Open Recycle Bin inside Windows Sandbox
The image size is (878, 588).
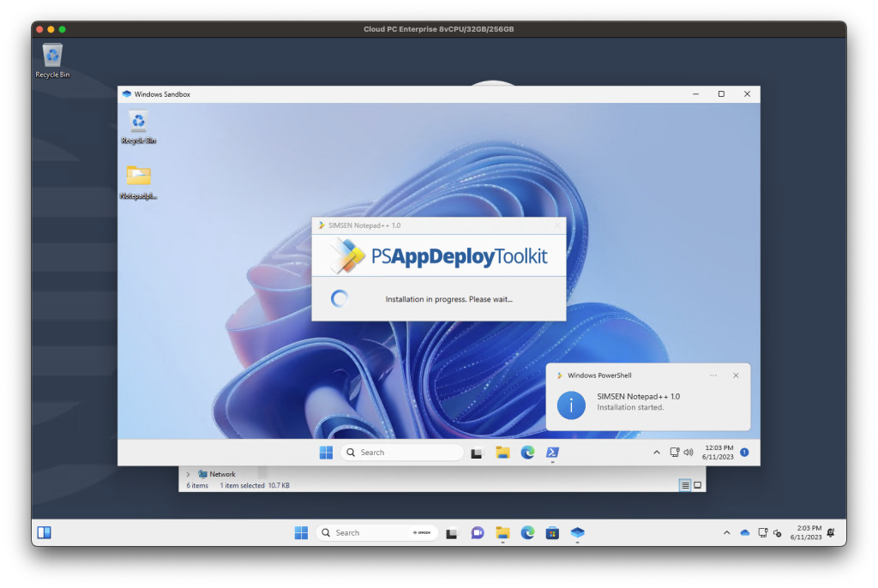click(138, 126)
